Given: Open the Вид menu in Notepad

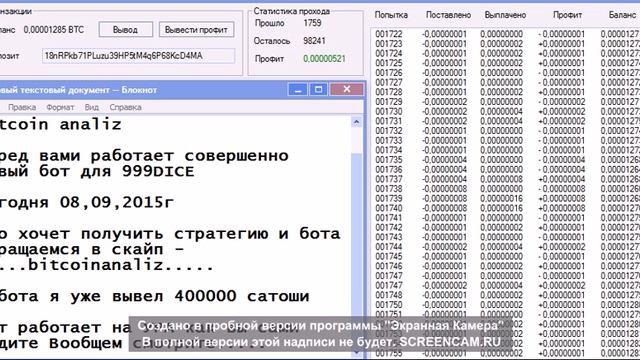Looking at the screenshot, I should [x=92, y=107].
